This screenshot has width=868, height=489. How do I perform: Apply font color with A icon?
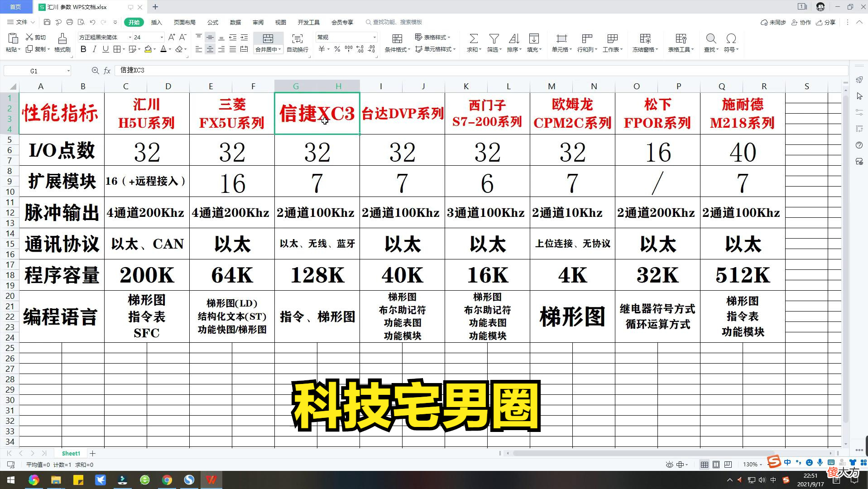[x=163, y=49]
